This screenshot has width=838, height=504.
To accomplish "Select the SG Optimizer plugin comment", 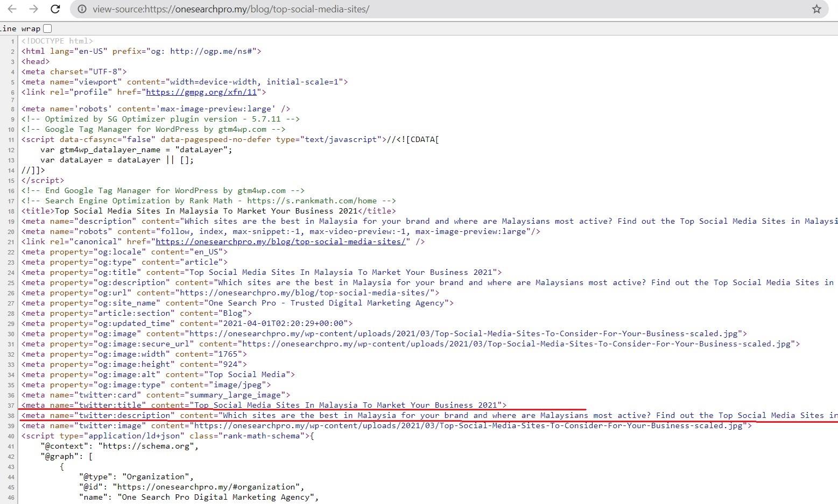I will pyautogui.click(x=160, y=119).
